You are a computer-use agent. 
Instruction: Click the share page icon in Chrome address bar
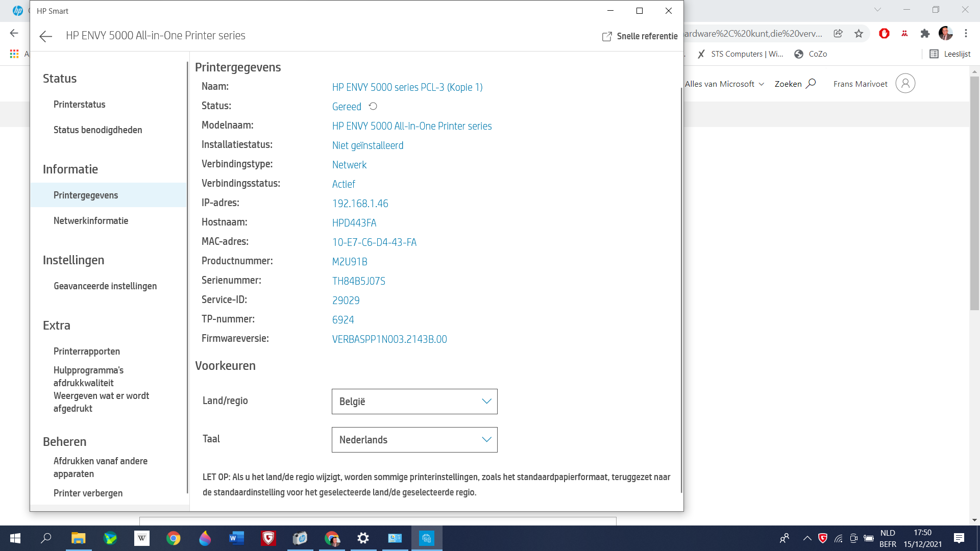coord(838,33)
